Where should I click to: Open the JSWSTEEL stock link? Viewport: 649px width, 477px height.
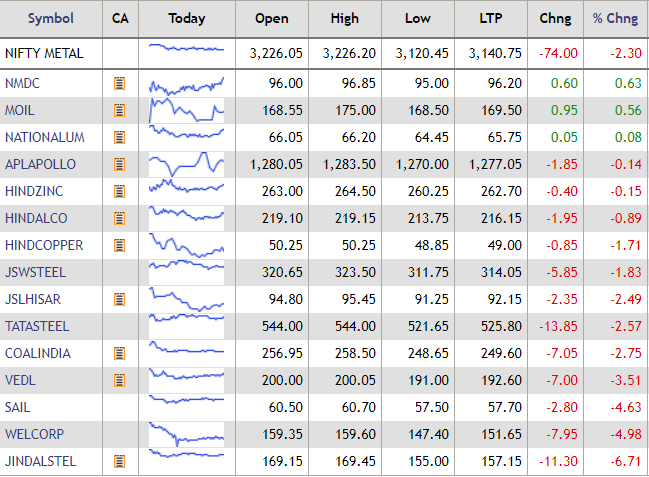click(x=34, y=272)
